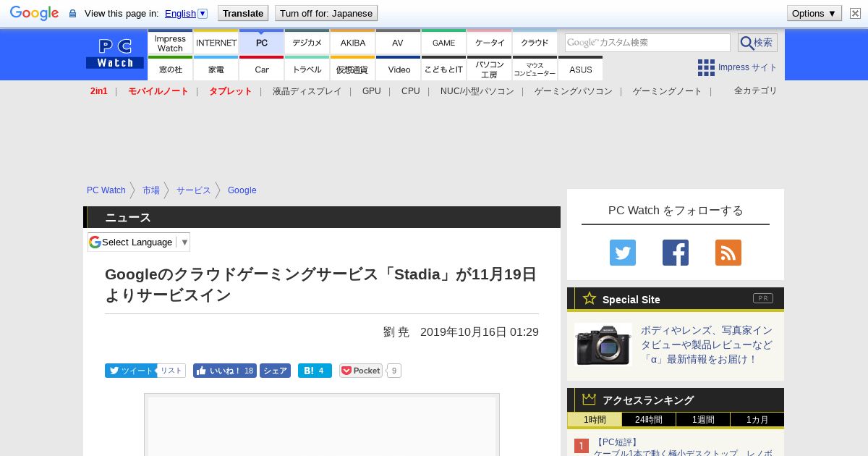
Task: Open the 全カテゴリ link
Action: 756,90
